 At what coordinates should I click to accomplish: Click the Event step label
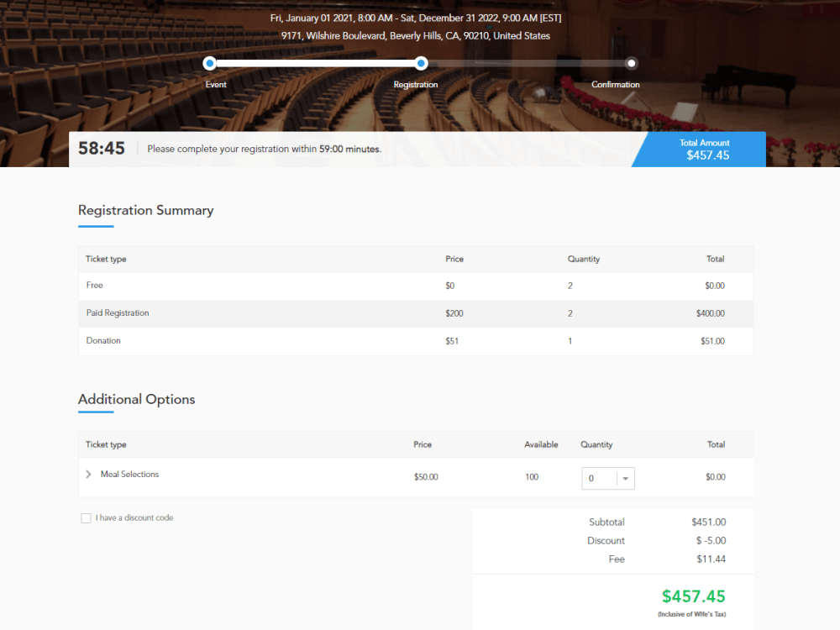coord(216,85)
